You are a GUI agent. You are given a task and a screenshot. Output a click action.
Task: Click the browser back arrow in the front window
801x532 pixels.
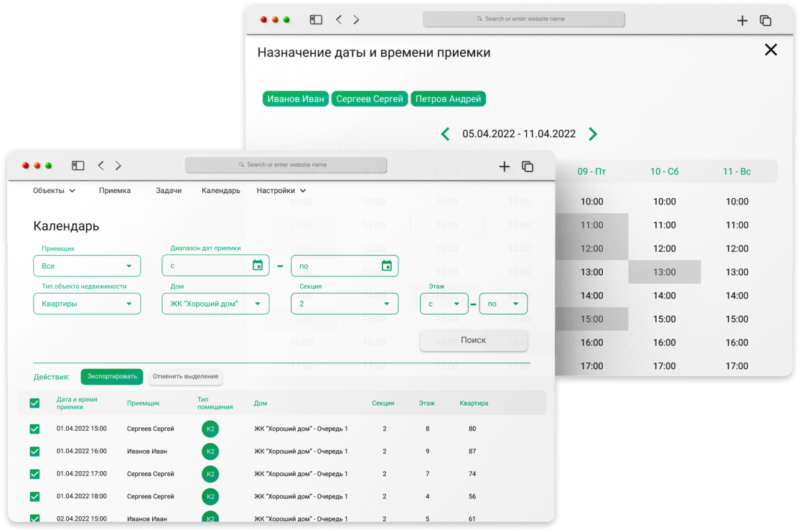(x=101, y=166)
